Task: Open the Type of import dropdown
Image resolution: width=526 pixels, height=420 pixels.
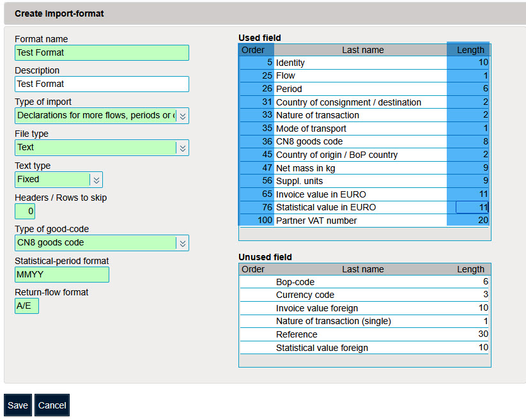Action: pyautogui.click(x=182, y=116)
